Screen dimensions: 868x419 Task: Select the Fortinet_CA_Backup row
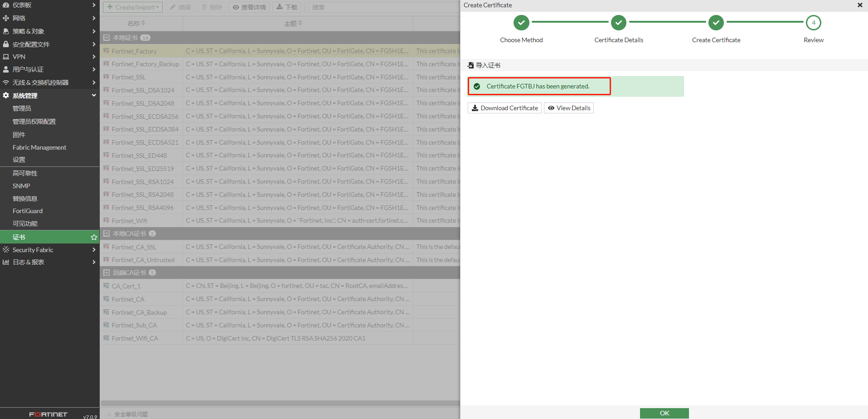pyautogui.click(x=280, y=312)
